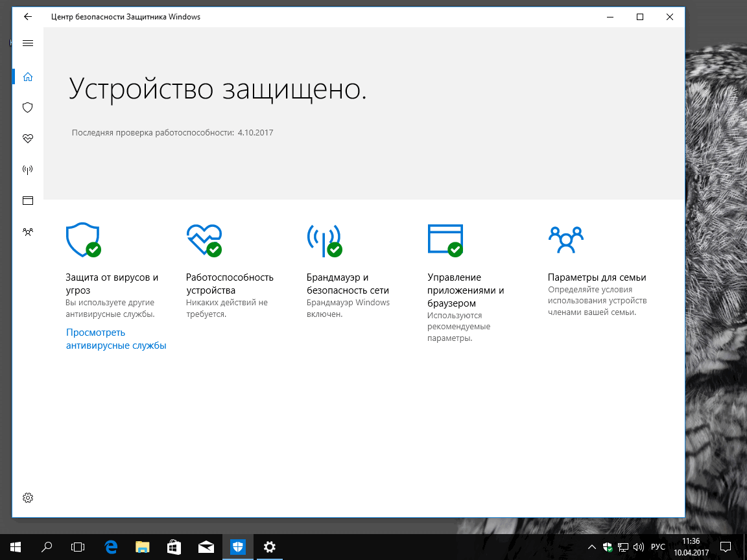Open virus and threat protection via sidebar shield icon
This screenshot has height=560, width=747.
coord(27,107)
